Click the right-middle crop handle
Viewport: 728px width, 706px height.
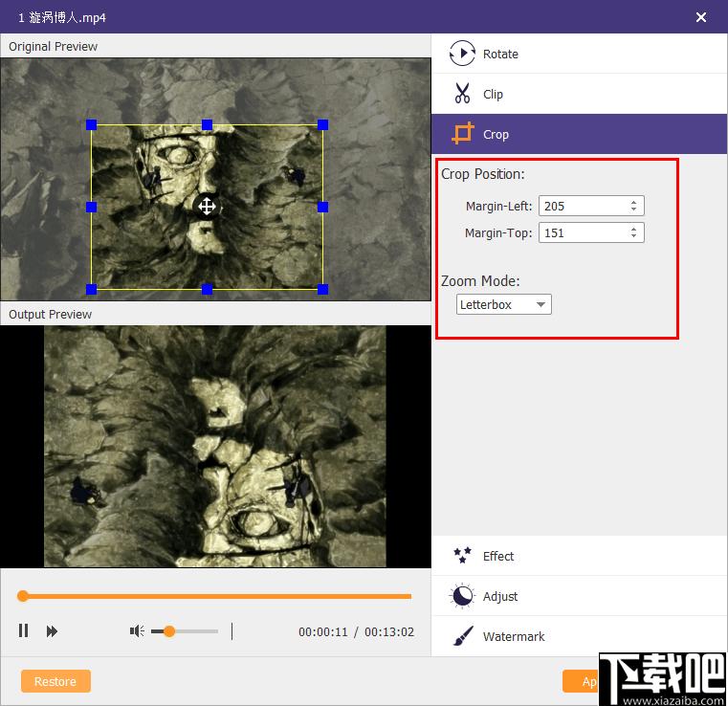[323, 207]
